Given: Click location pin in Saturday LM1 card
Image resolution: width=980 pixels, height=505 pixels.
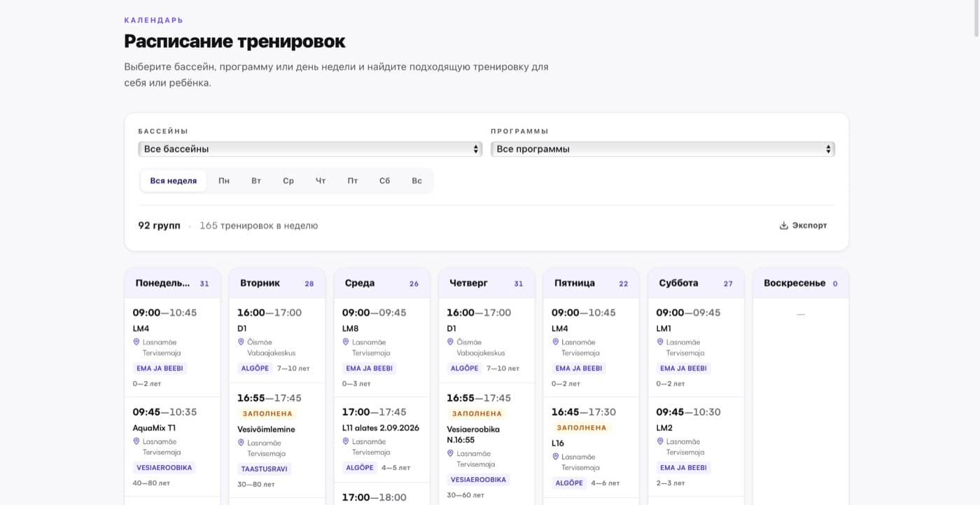Looking at the screenshot, I should tap(660, 342).
